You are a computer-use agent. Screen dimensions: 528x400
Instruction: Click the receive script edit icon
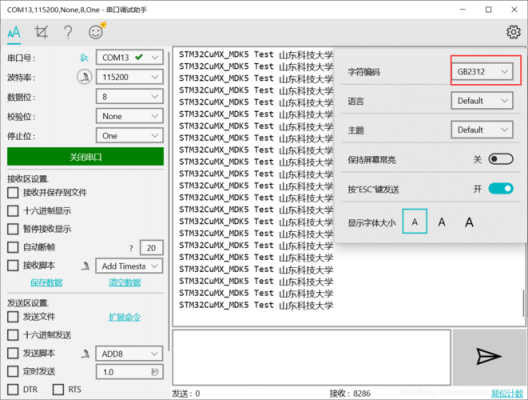pos(86,266)
